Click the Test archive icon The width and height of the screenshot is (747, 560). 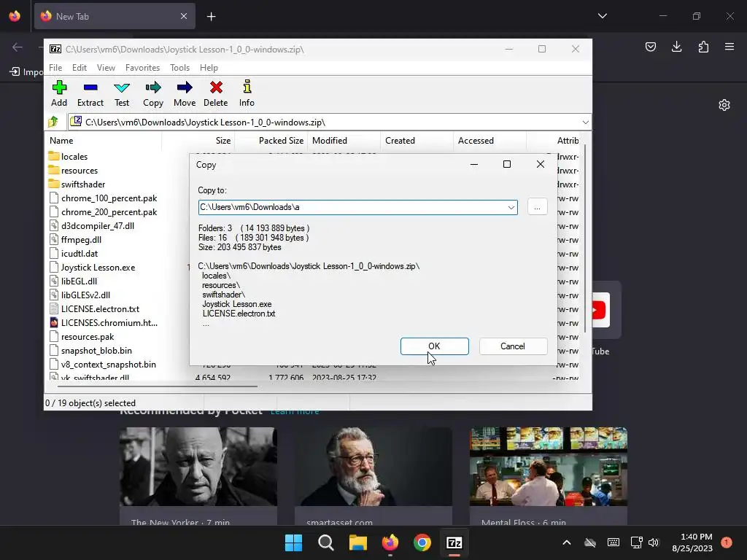[122, 93]
